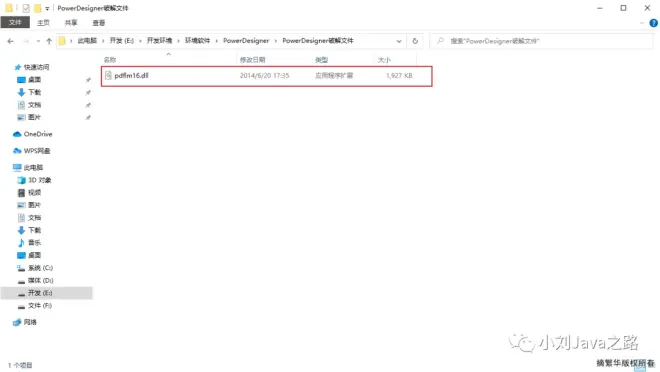Go up one folder level
This screenshot has width=660, height=372.
[49, 41]
